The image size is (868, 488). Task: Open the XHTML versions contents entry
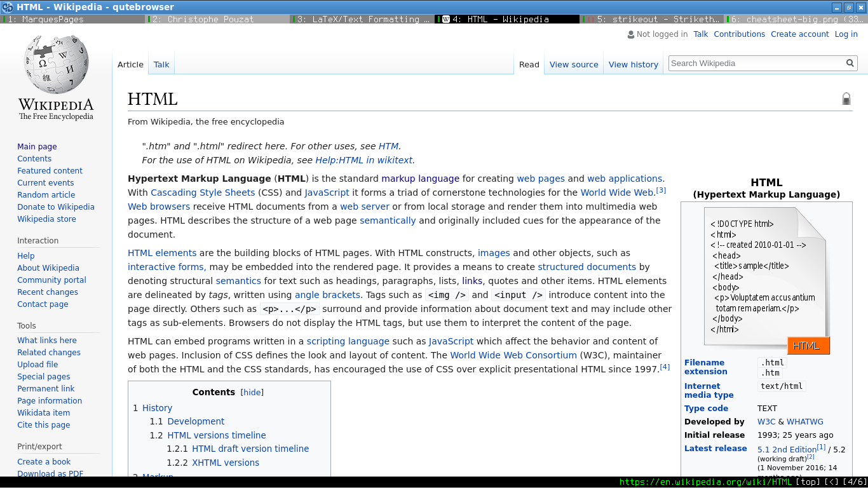(x=226, y=463)
